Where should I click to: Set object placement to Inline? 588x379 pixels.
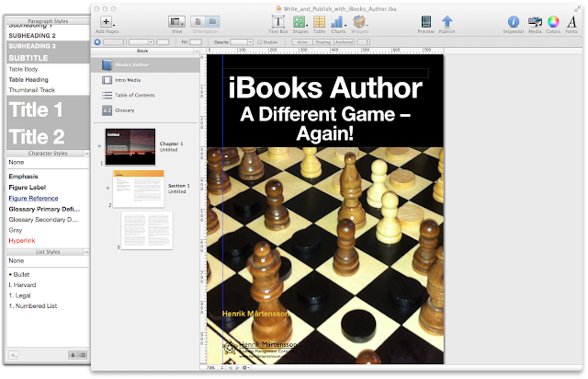pos(302,42)
